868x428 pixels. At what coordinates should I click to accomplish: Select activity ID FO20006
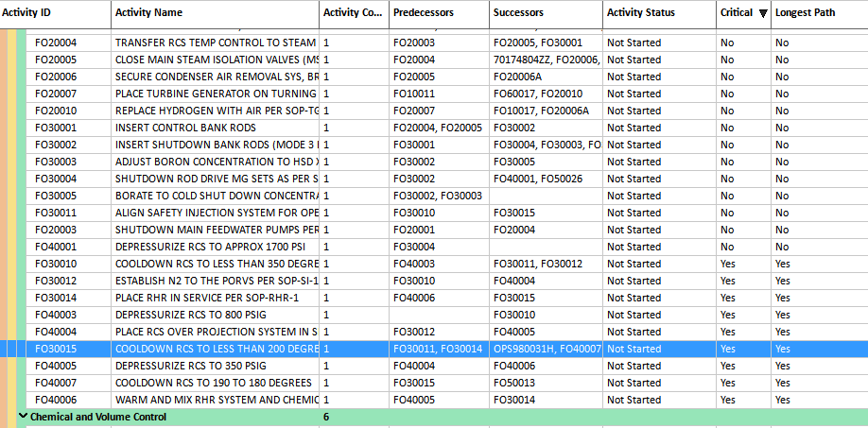coord(56,77)
